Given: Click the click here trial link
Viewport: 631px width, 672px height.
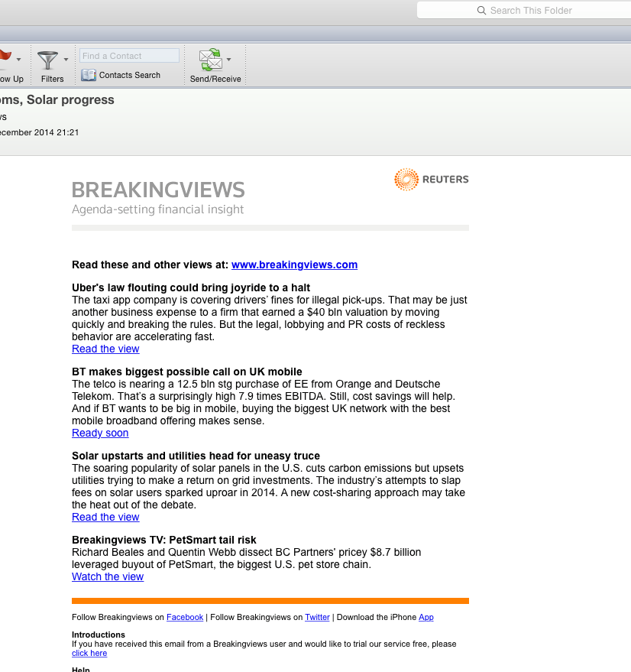Looking at the screenshot, I should [89, 653].
